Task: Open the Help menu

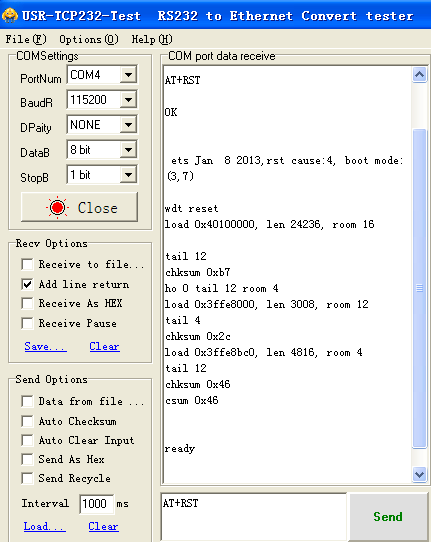Action: pyautogui.click(x=152, y=39)
